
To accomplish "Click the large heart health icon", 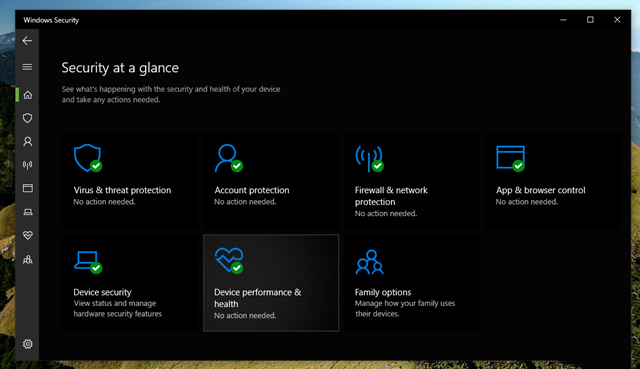I will (229, 260).
